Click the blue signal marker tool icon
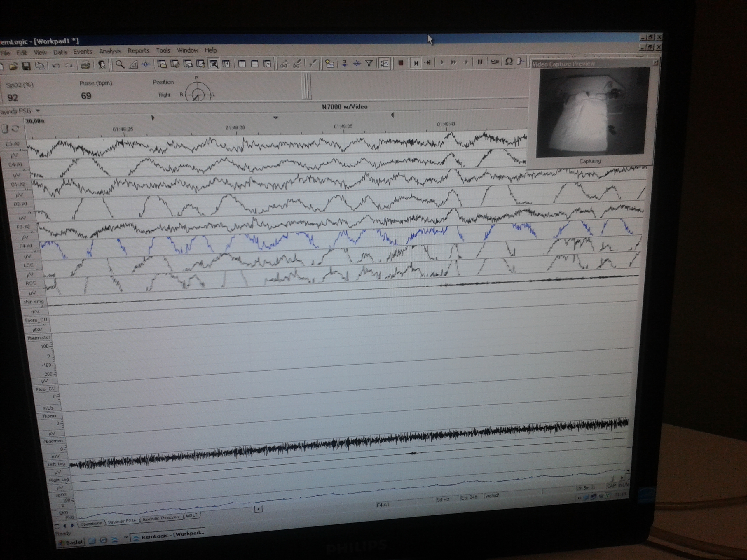Screen dimensions: 747x560 tap(146, 64)
